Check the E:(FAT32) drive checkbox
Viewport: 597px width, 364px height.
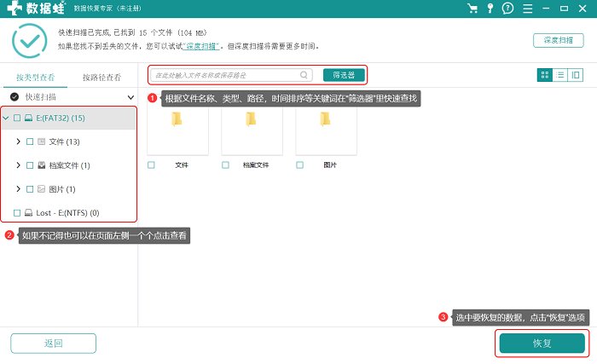click(x=17, y=118)
